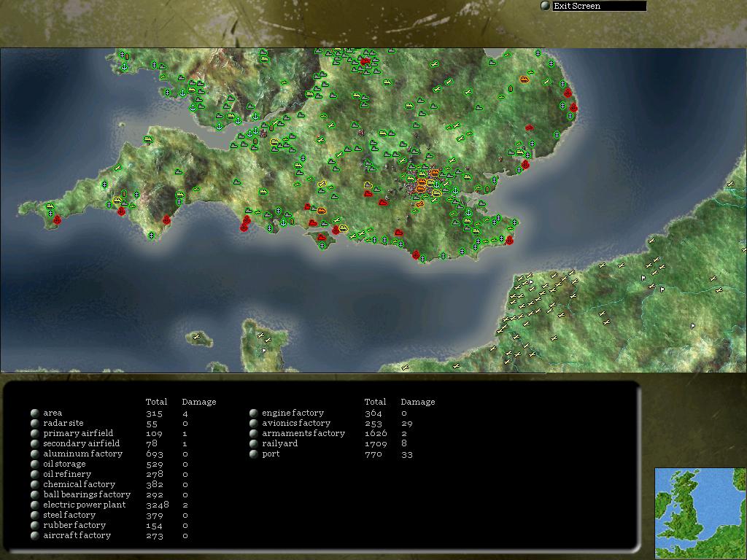Click the yellow crossed airfield icon west of London

pos(322,183)
